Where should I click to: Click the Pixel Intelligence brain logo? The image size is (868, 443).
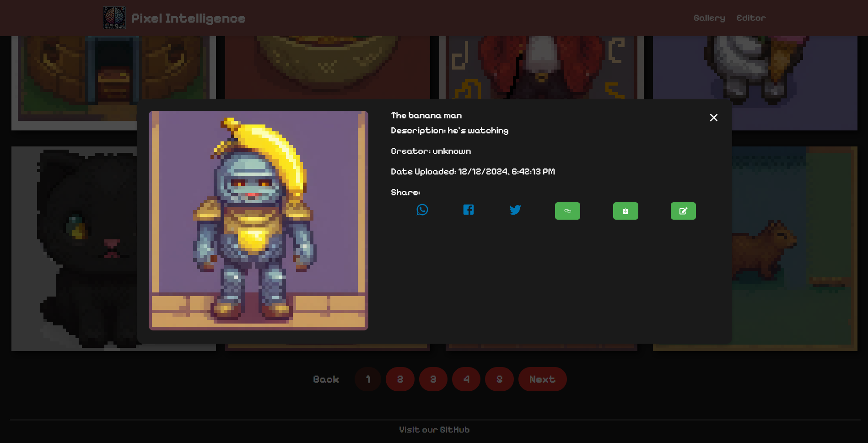114,18
